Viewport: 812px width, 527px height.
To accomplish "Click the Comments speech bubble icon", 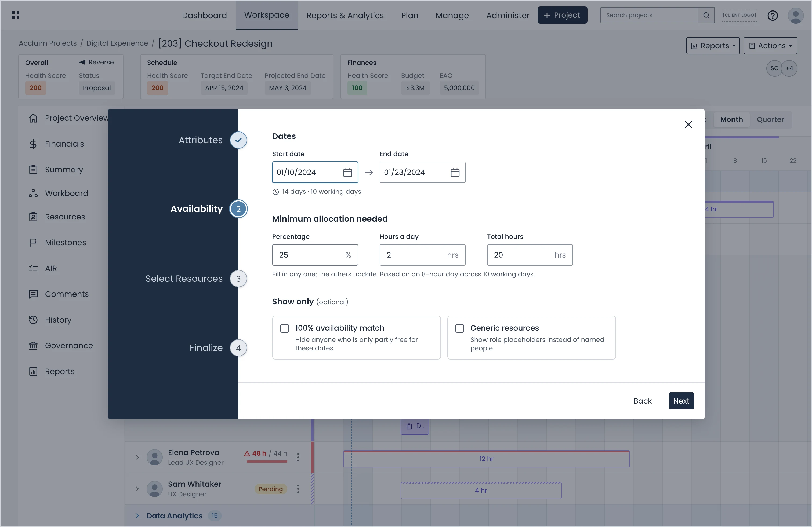I will [x=33, y=294].
